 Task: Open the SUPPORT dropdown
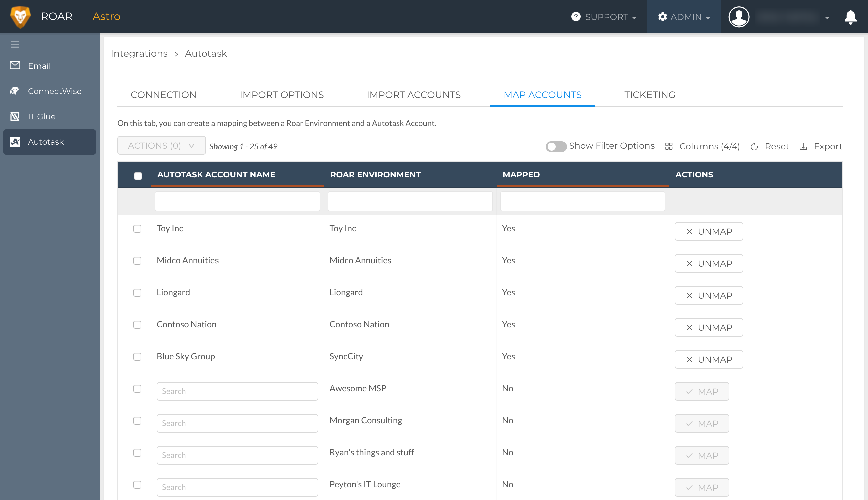click(x=604, y=17)
